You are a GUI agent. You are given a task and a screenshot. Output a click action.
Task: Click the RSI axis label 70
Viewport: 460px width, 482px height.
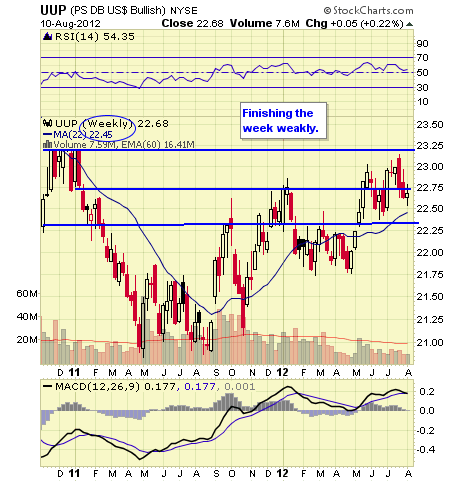422,58
